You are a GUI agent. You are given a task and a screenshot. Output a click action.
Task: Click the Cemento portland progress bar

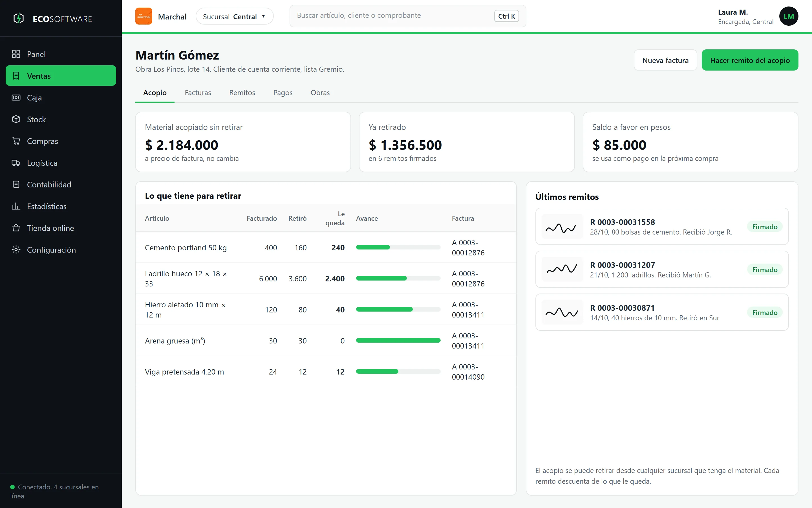point(398,247)
